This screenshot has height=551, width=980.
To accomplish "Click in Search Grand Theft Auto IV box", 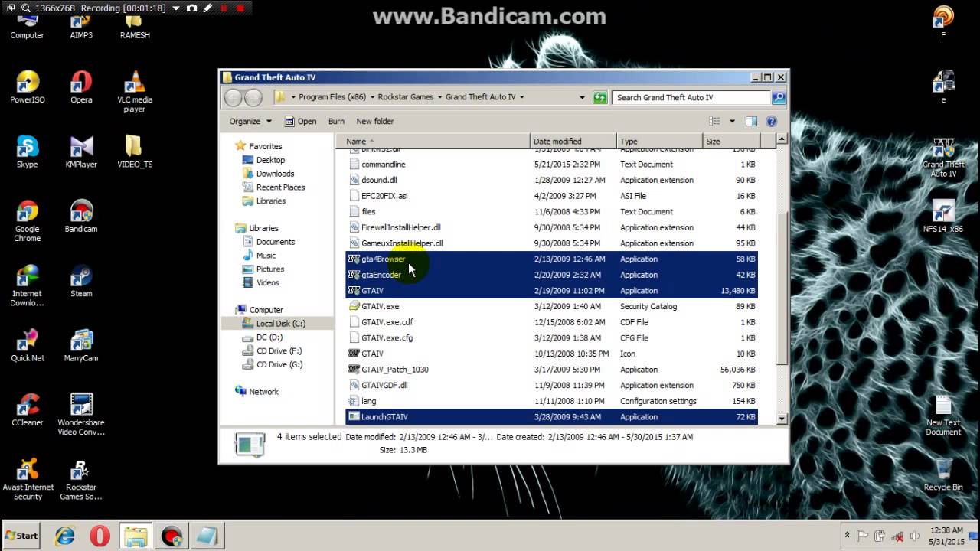I will pos(692,97).
